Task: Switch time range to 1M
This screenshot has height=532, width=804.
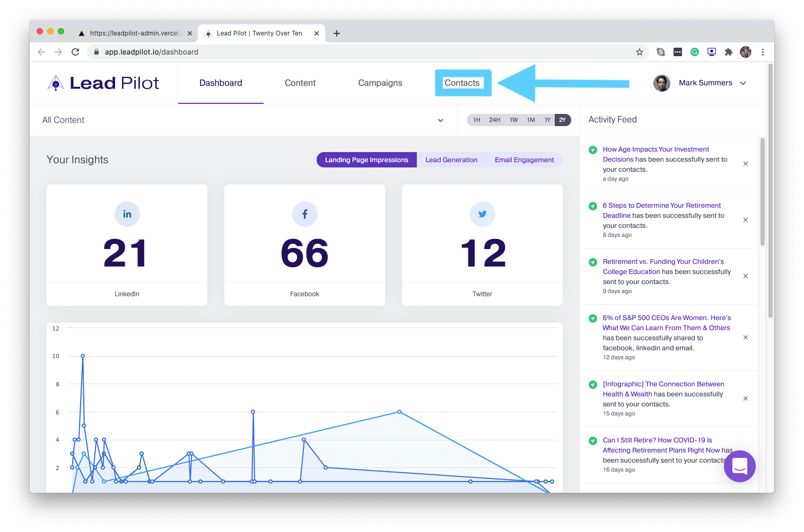Action: (x=531, y=120)
